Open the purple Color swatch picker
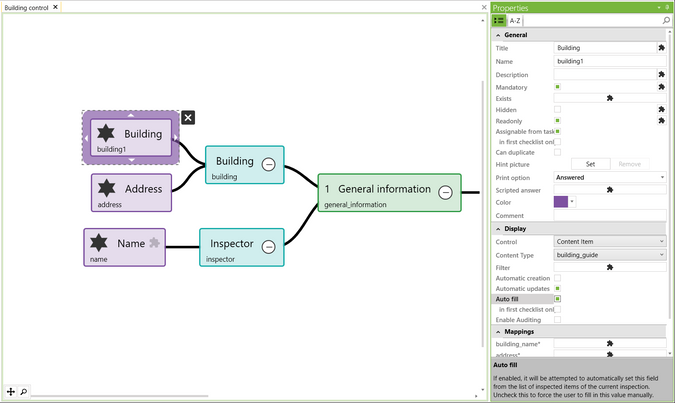Viewport: 675px width, 403px height. tap(564, 202)
